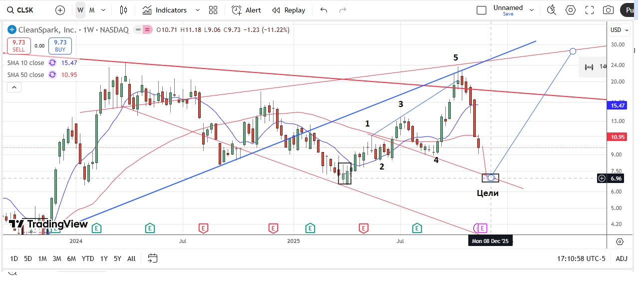Toggle the layout rectangle selector beside Unnamed
The width and height of the screenshot is (644, 287).
click(481, 10)
